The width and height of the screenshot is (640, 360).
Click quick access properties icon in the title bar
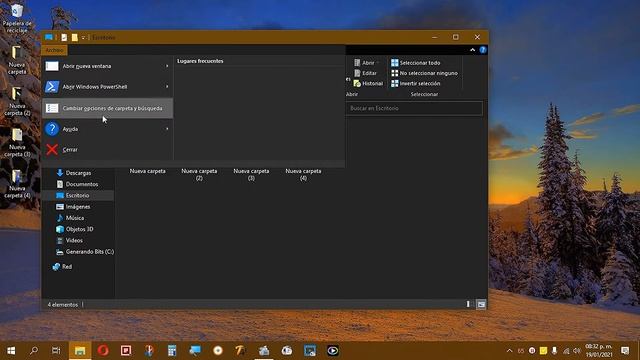(64, 37)
